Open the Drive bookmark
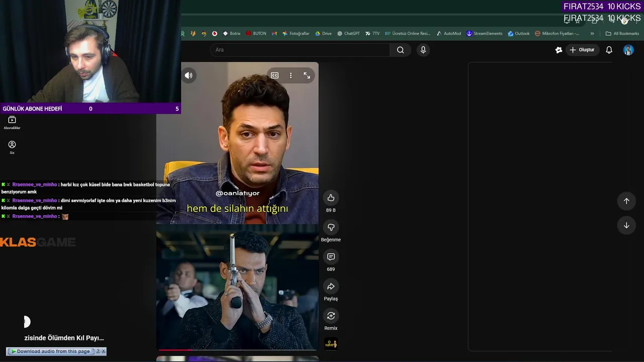The height and width of the screenshot is (362, 644). 323,34
